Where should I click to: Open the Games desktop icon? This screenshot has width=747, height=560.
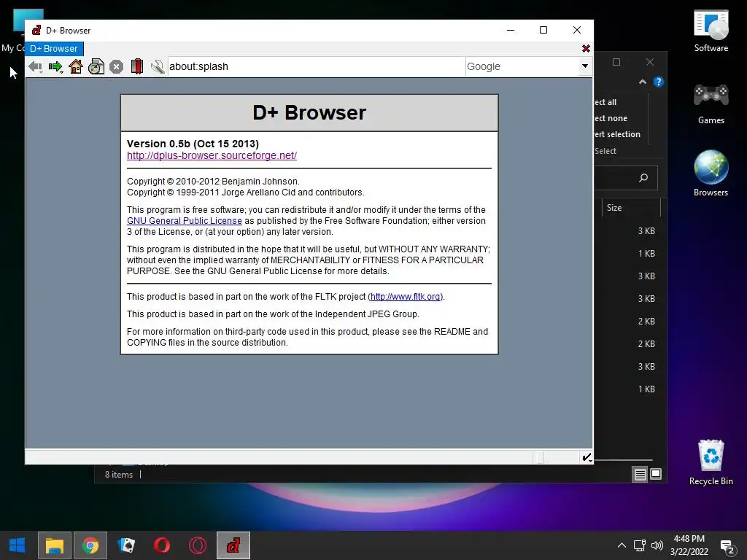coord(711,104)
